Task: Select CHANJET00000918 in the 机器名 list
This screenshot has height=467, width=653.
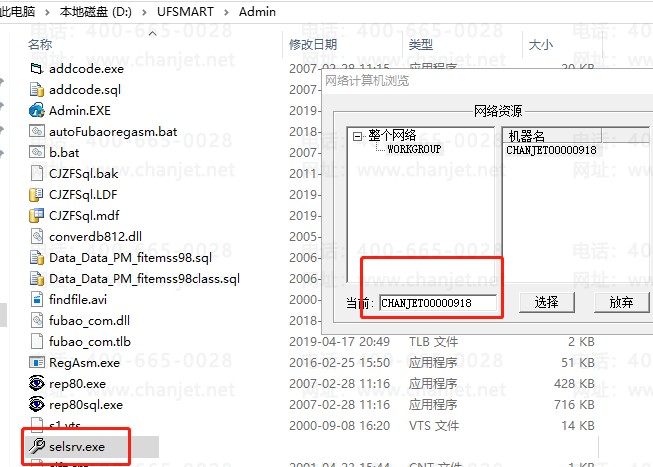Action: [551, 150]
